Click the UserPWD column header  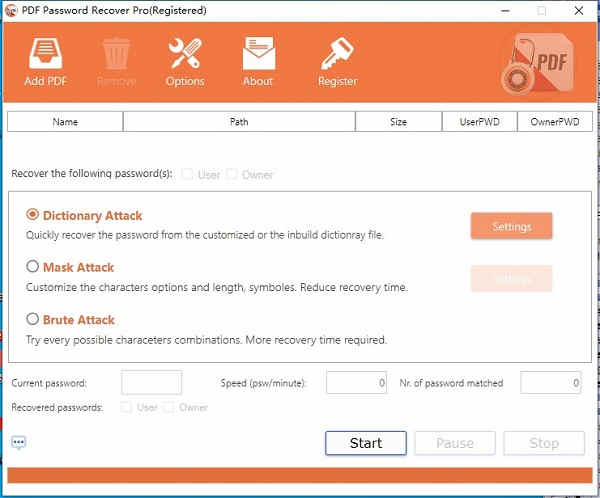click(479, 122)
